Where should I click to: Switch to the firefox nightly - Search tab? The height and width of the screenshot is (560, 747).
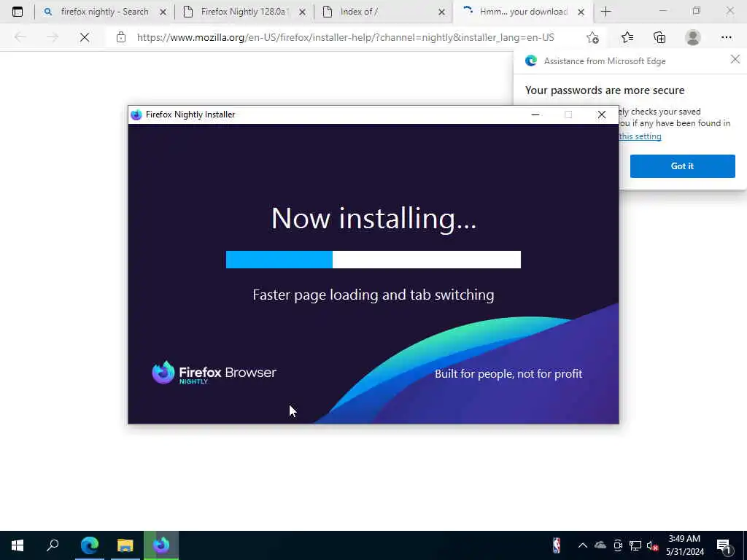click(105, 12)
